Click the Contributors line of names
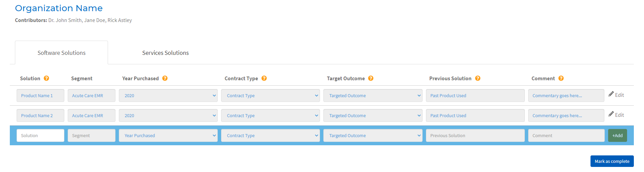Viewport: 644px width, 172px height. (73, 20)
